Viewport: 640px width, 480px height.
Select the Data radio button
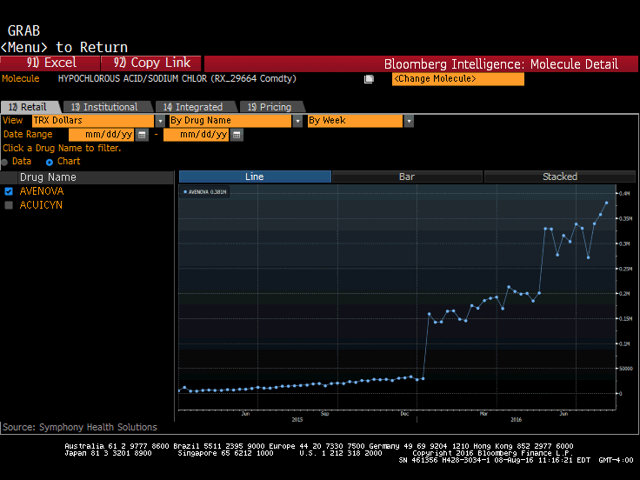[4, 162]
